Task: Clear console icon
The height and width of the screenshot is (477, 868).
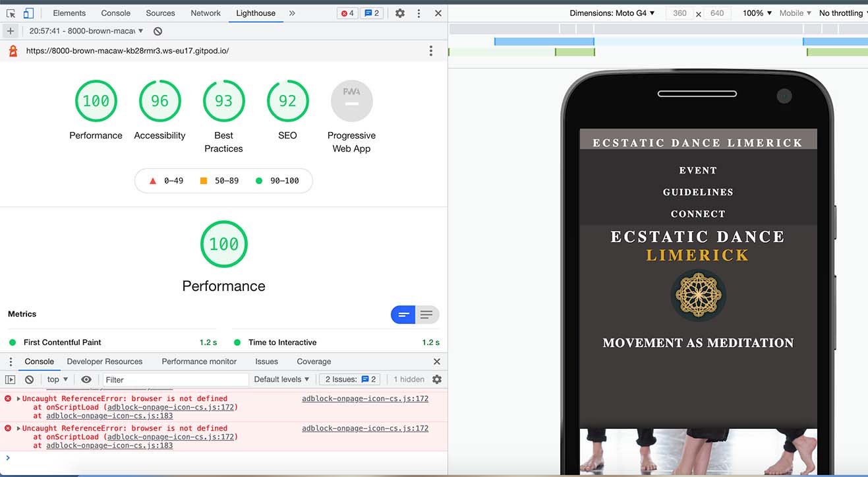Action: pyautogui.click(x=29, y=379)
